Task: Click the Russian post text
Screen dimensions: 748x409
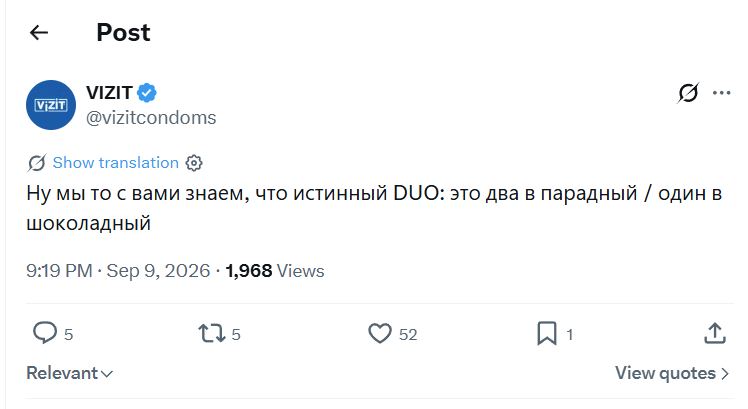Action: 374,208
